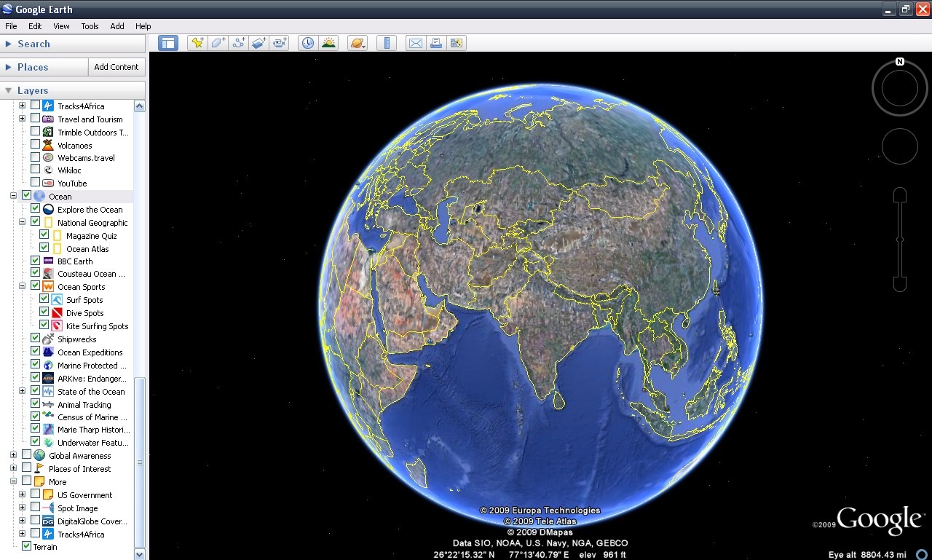Image resolution: width=932 pixels, height=560 pixels.
Task: Select the Underwater Featu... layer label
Action: (x=93, y=443)
